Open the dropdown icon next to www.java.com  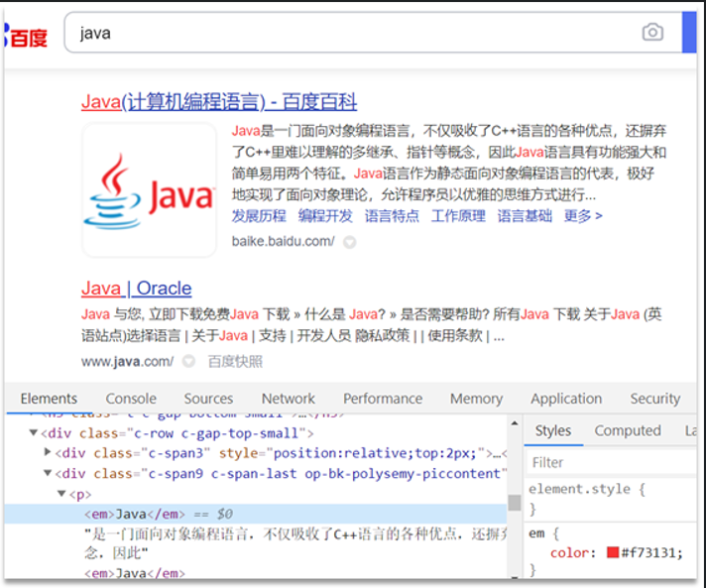click(x=188, y=361)
